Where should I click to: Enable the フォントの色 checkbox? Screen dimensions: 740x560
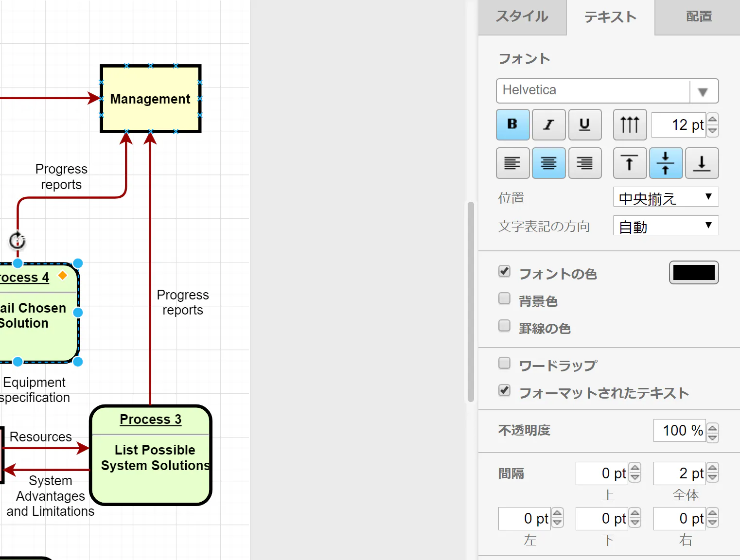[x=505, y=271]
